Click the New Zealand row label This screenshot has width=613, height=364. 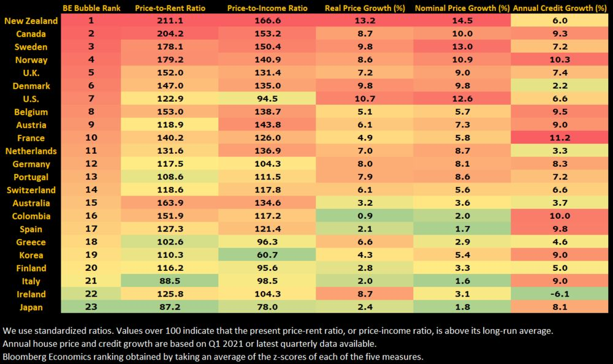pyautogui.click(x=31, y=21)
